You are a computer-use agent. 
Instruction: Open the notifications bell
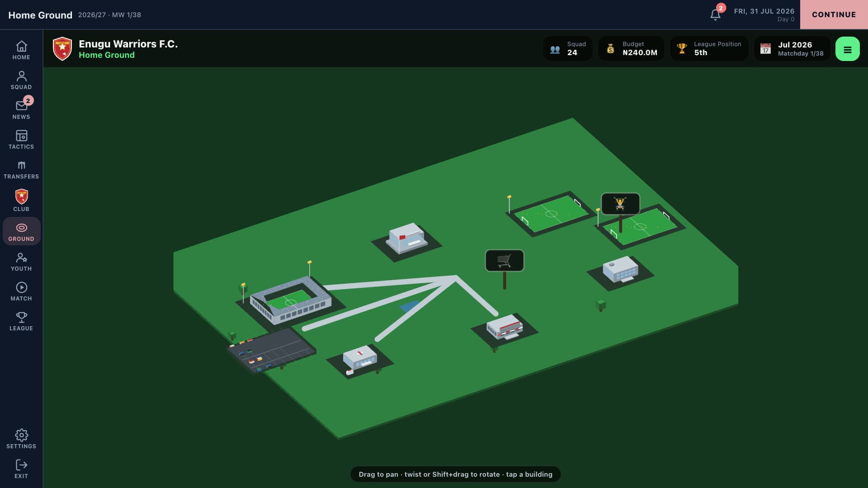pos(715,15)
